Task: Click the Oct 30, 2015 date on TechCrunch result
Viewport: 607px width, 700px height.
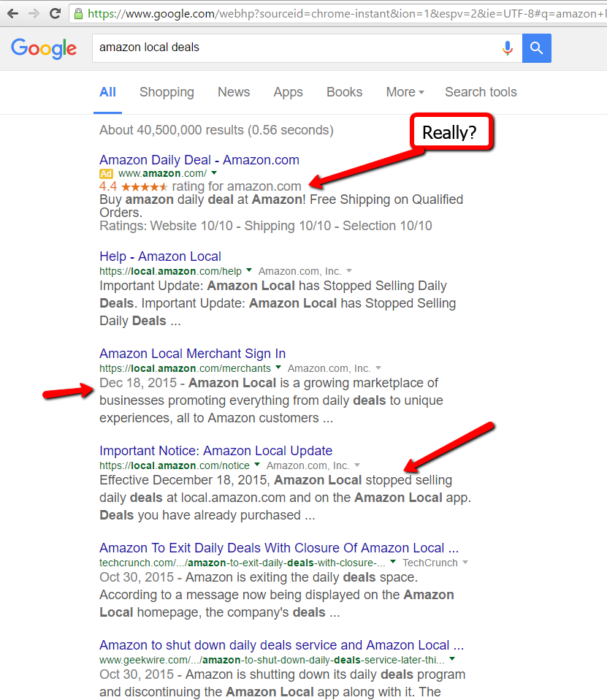Action: click(136, 577)
